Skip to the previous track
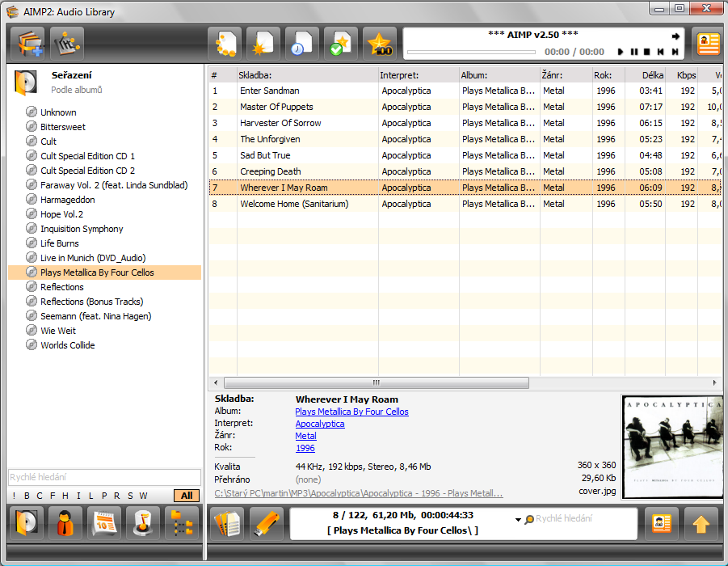The width and height of the screenshot is (728, 566). pyautogui.click(x=661, y=52)
